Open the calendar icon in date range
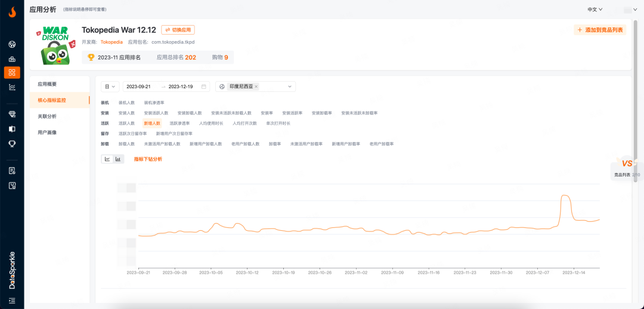 coord(204,86)
